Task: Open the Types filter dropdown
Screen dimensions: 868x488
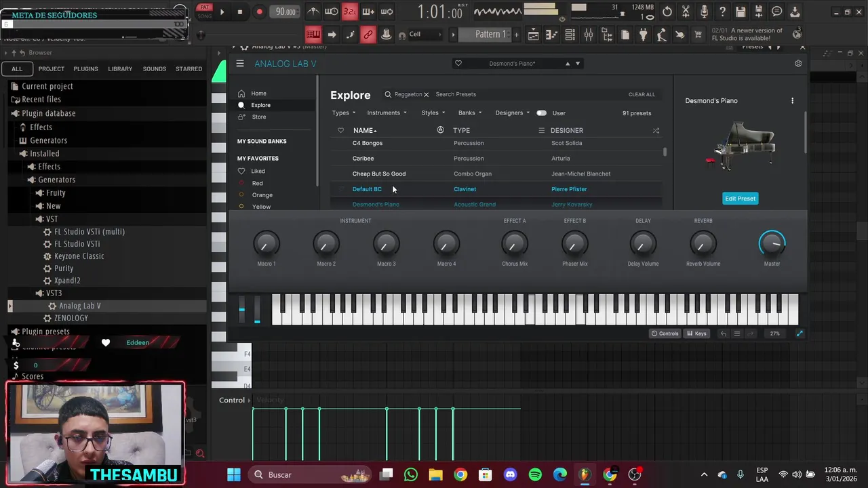Action: click(344, 113)
